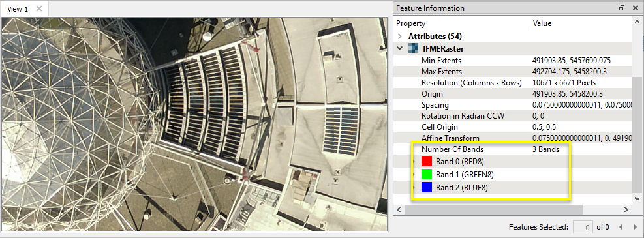The image size is (644, 238).
Task: Click the IFMERaster raster icon
Action: (x=414, y=49)
